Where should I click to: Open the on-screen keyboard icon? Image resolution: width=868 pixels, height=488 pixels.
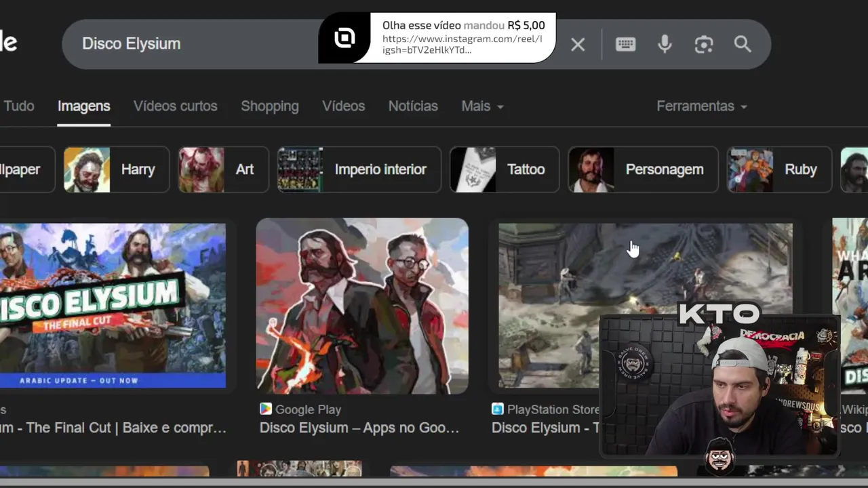point(625,45)
